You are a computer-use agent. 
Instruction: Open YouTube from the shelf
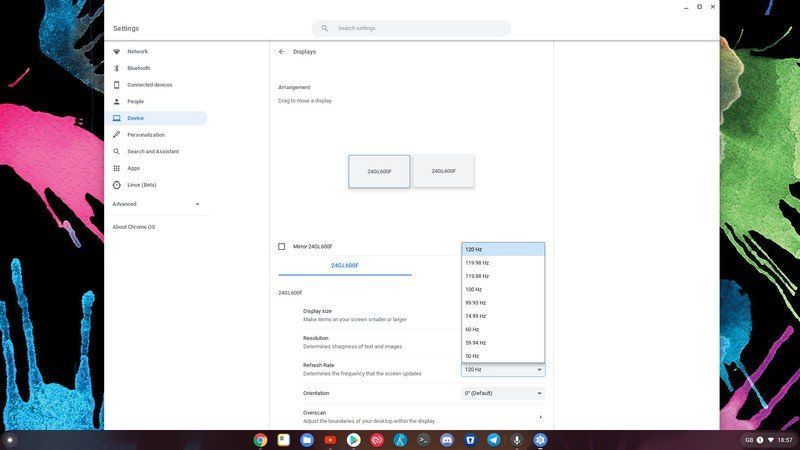[330, 440]
